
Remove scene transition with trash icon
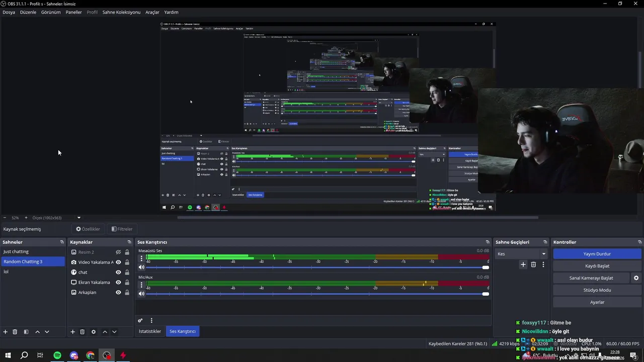point(533,264)
